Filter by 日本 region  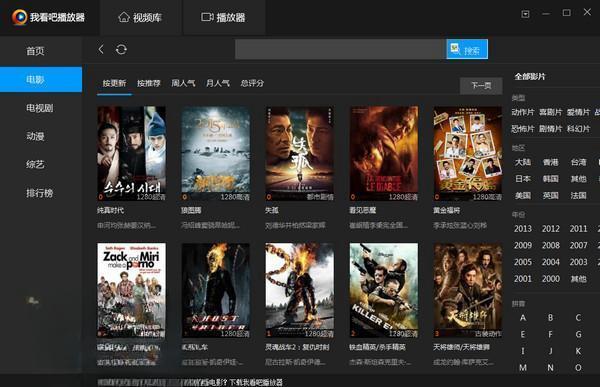[523, 179]
